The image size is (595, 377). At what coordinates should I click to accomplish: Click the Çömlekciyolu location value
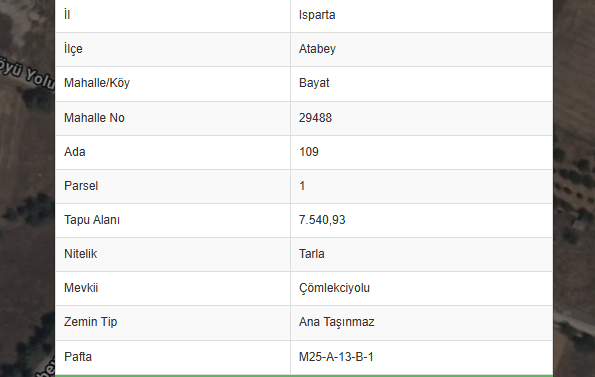click(334, 288)
